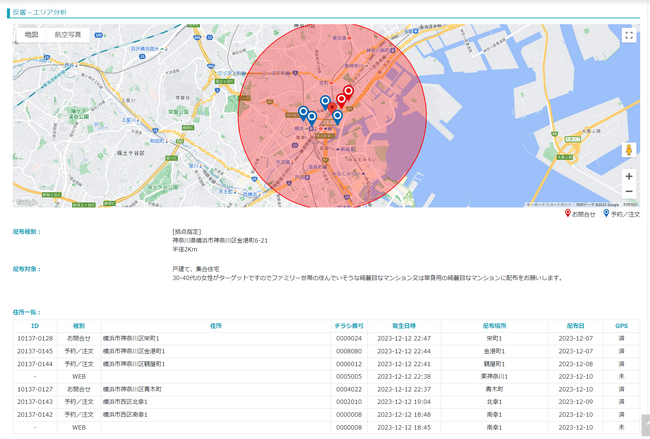The height and width of the screenshot is (439, 650).
Task: Click the scroll-to-top arrow button at page corner
Action: point(646,426)
